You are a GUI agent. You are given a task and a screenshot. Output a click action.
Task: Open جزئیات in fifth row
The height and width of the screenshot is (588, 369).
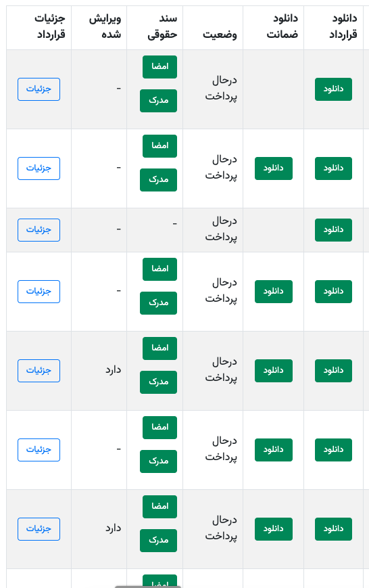click(x=39, y=371)
